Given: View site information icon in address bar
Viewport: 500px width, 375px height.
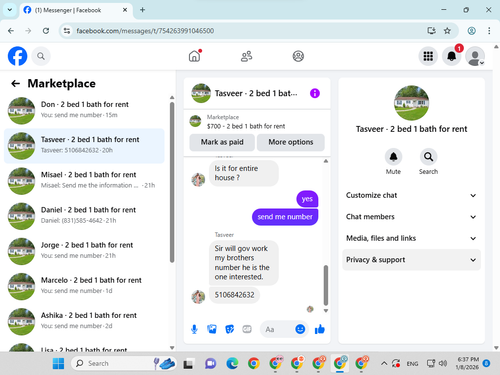Looking at the screenshot, I should (67, 31).
